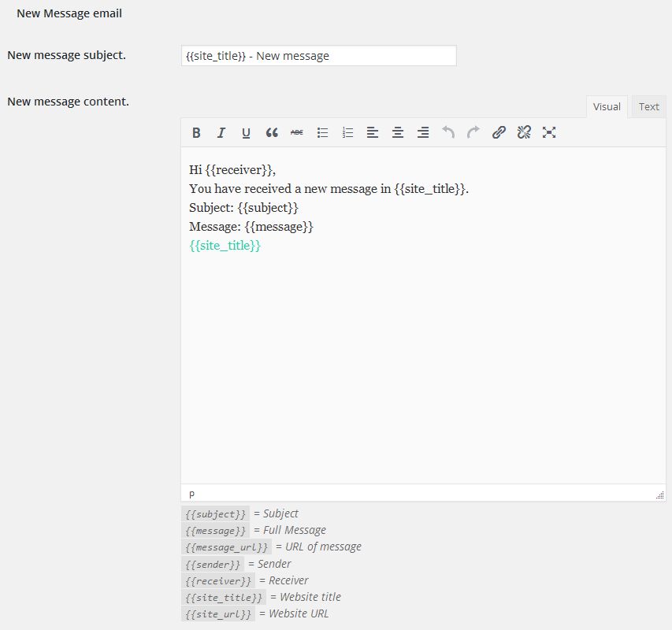This screenshot has width=672, height=630.
Task: Redo the last undone edit
Action: point(473,133)
